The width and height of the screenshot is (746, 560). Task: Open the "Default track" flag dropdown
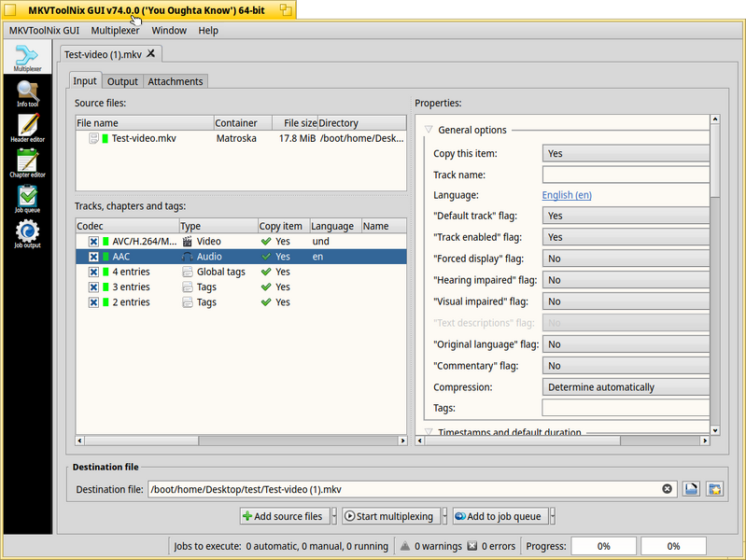pyautogui.click(x=626, y=216)
